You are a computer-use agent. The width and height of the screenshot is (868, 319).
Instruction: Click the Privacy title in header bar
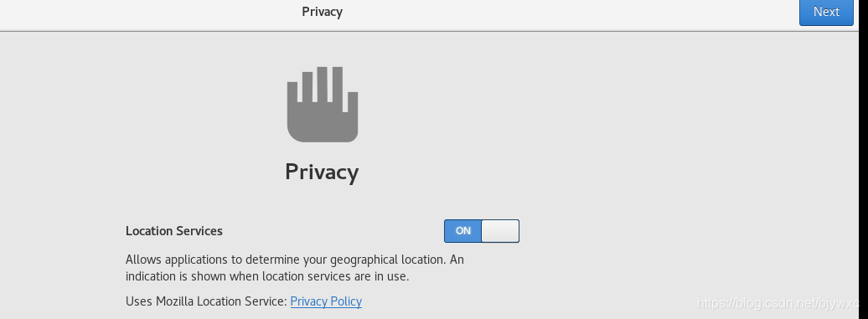[323, 12]
